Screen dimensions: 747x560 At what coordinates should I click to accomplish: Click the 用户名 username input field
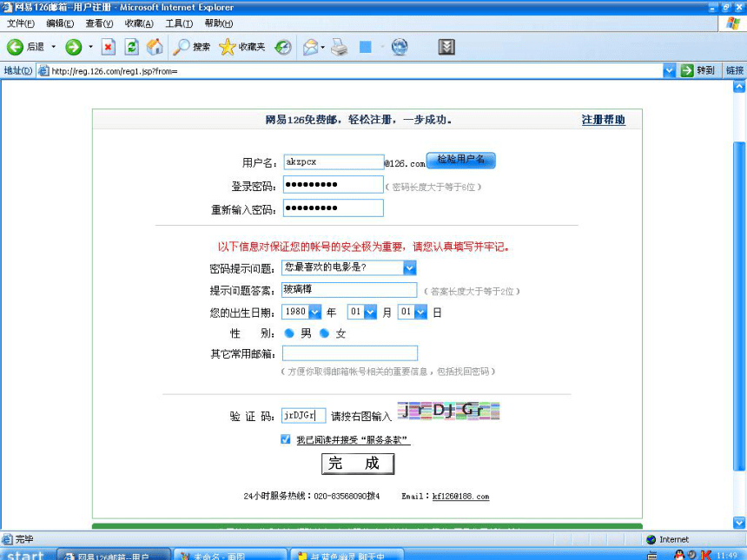coord(334,161)
